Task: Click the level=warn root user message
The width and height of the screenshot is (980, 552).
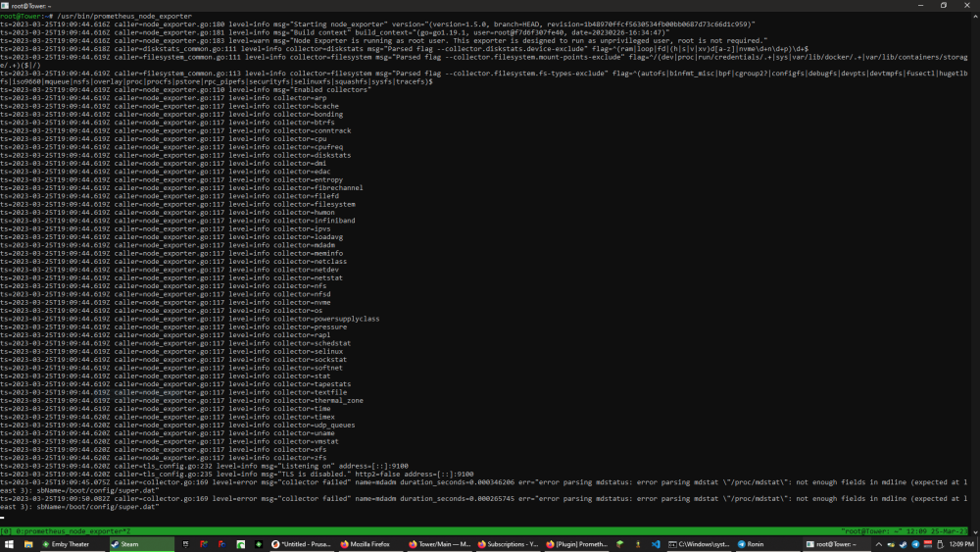Action: [384, 40]
